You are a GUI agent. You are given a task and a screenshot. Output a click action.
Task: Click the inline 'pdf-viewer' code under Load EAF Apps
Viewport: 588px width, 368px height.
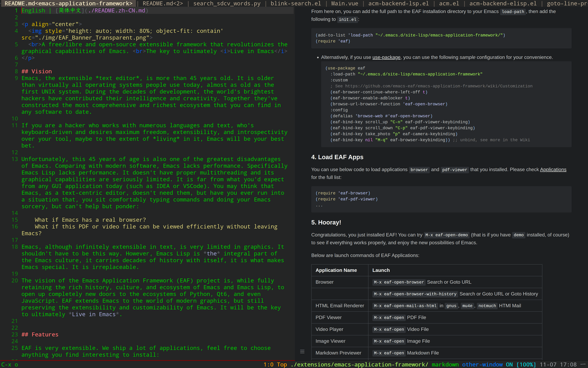point(455,169)
